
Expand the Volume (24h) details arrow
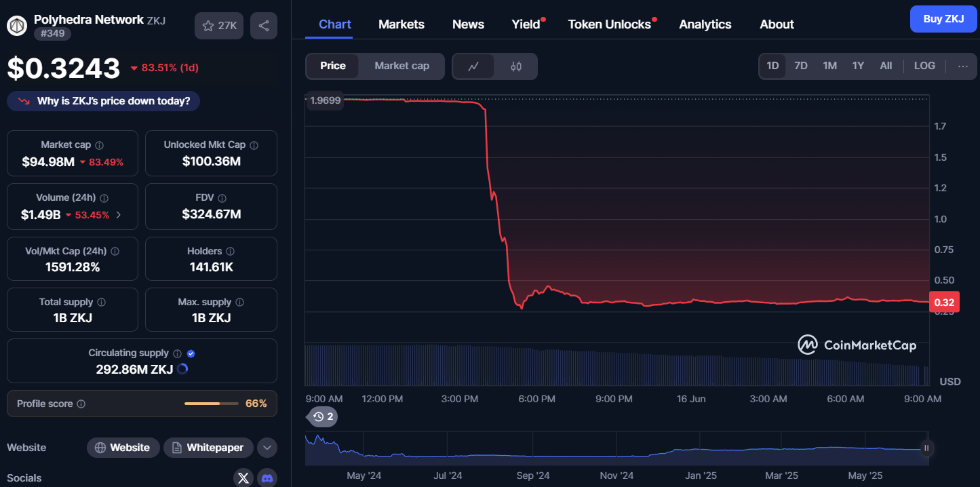(x=119, y=215)
